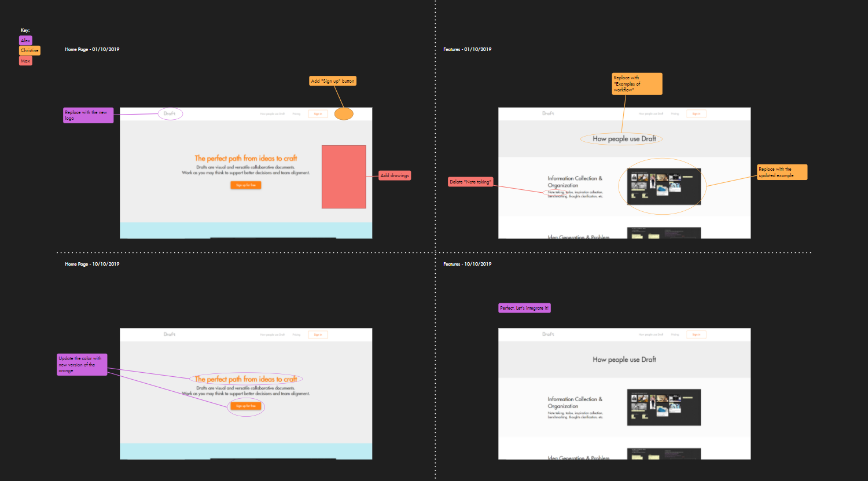Viewport: 868px width, 481px height.
Task: Select the Delete "Note taking" note
Action: click(470, 182)
